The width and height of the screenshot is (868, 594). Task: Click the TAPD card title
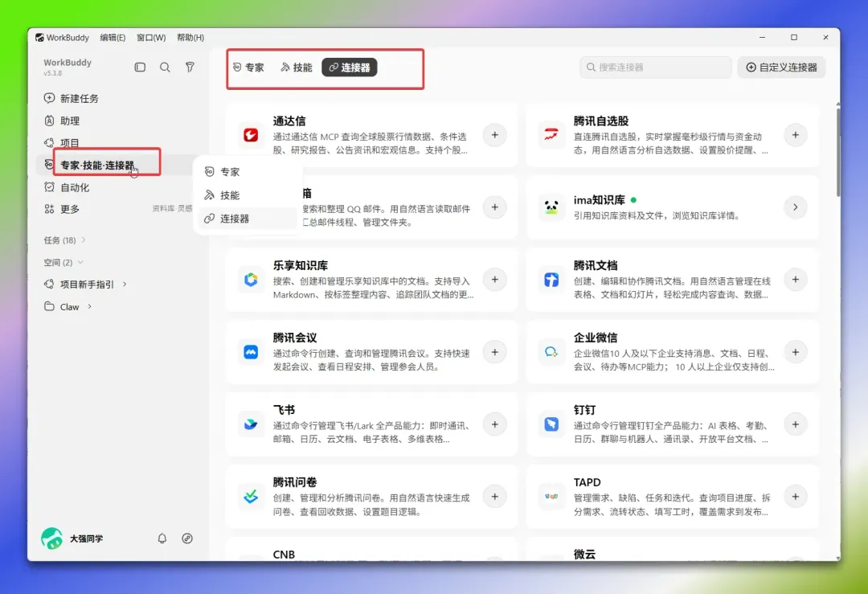click(x=587, y=482)
